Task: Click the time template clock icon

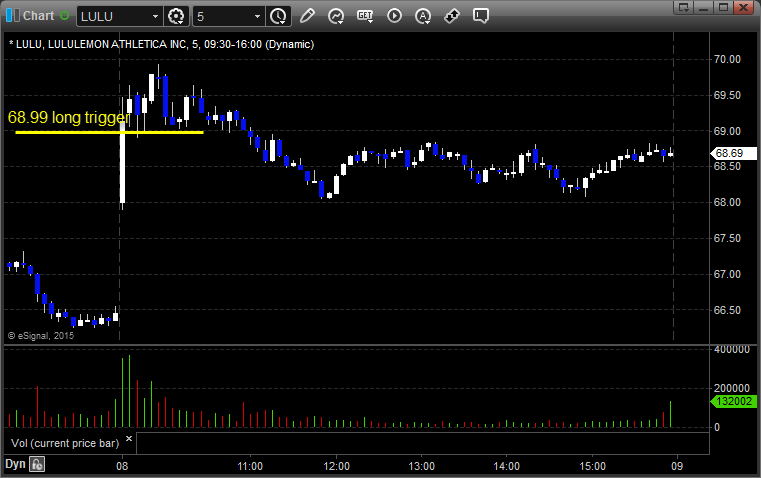Action: coord(278,16)
